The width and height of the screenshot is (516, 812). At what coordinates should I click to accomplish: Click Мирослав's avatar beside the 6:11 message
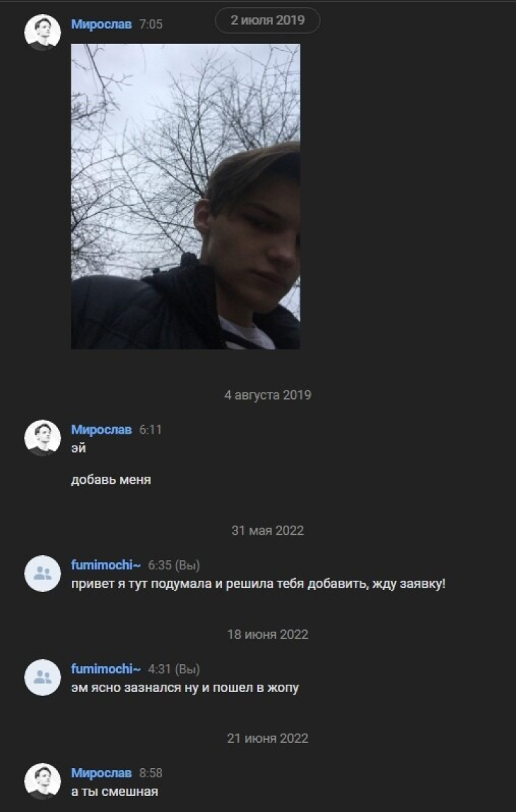[42, 438]
